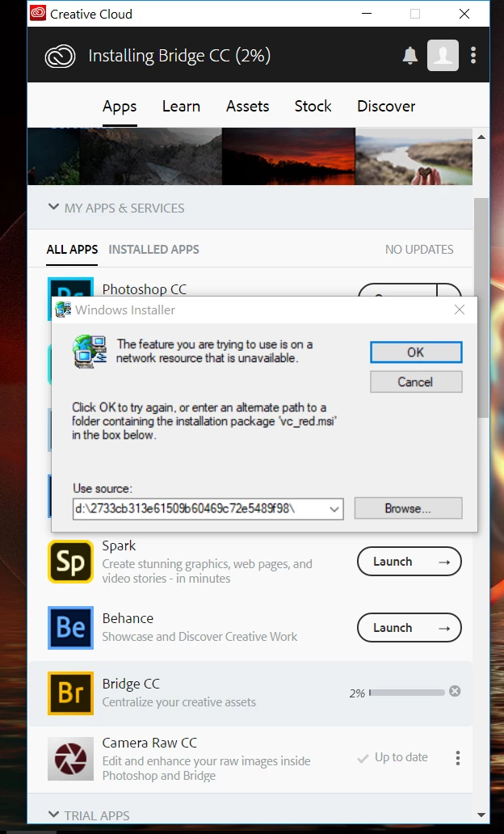Click the 2% progress label
The width and height of the screenshot is (504, 834).
coord(357,693)
